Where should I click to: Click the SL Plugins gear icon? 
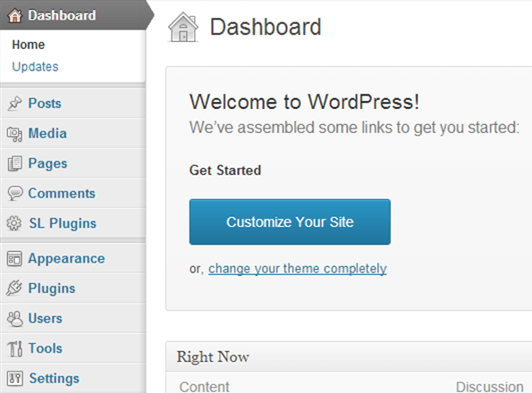[14, 223]
